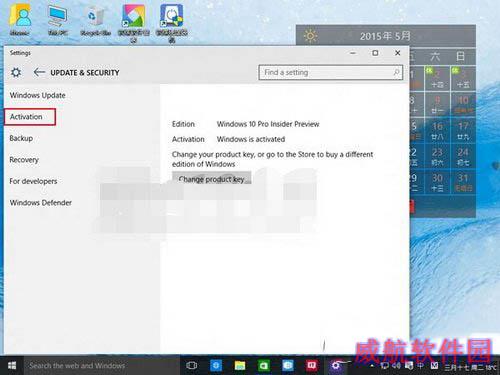
Task: Open the Recycle Bin desktop icon
Action: click(95, 21)
